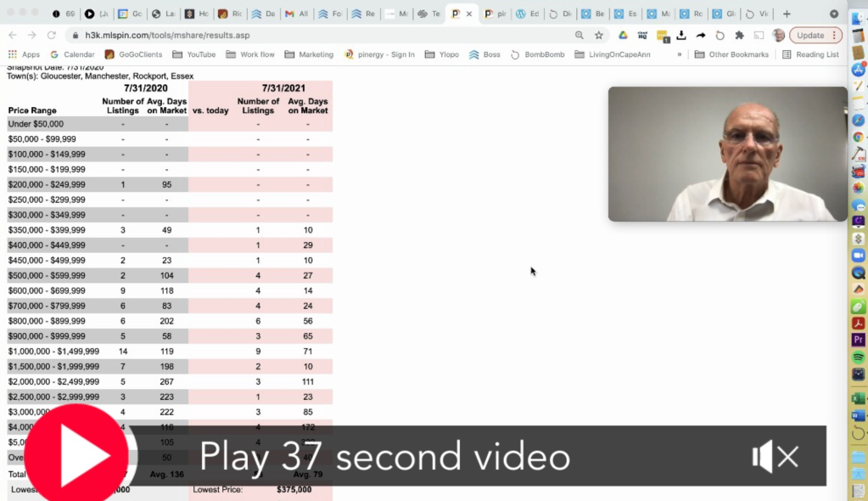Open the Google Drive extension icon
This screenshot has height=501, width=868.
pyautogui.click(x=623, y=36)
